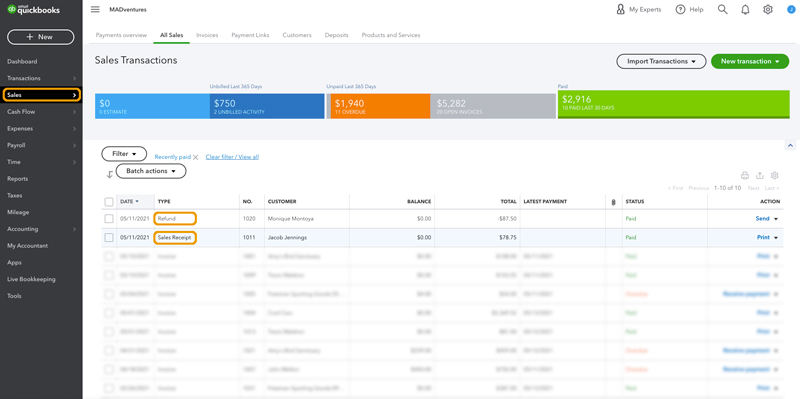Open the Filter dropdown
This screenshot has width=800, height=399.
[x=124, y=154]
